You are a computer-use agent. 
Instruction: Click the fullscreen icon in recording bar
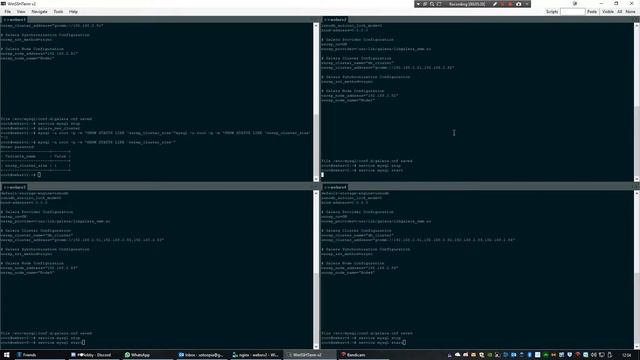point(439,4)
